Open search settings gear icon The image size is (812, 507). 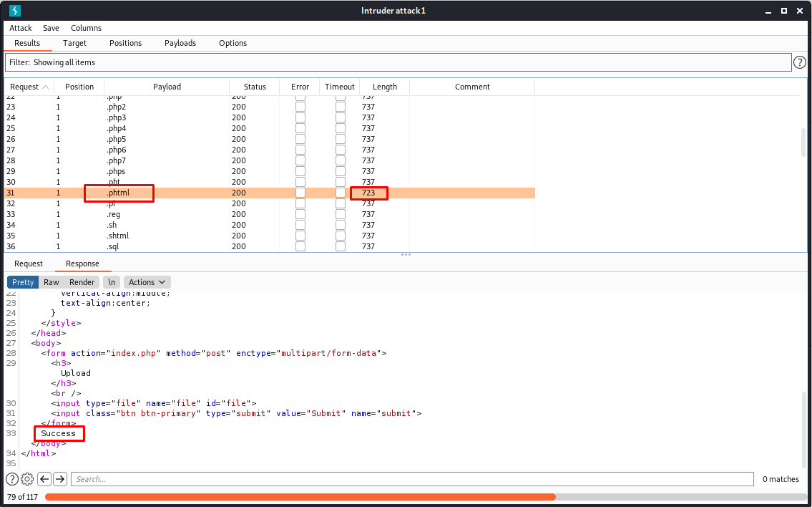tap(27, 479)
